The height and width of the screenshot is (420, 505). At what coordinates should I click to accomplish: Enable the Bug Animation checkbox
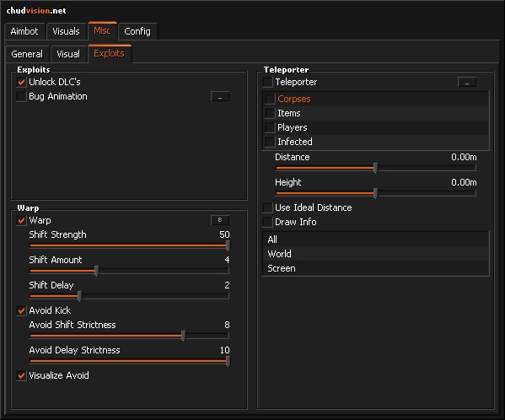pos(21,97)
